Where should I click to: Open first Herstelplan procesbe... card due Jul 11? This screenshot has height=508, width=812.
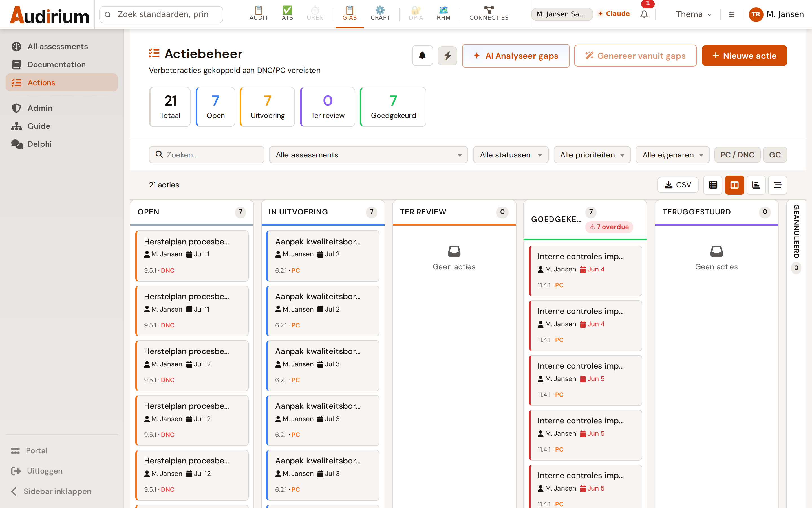tap(192, 256)
